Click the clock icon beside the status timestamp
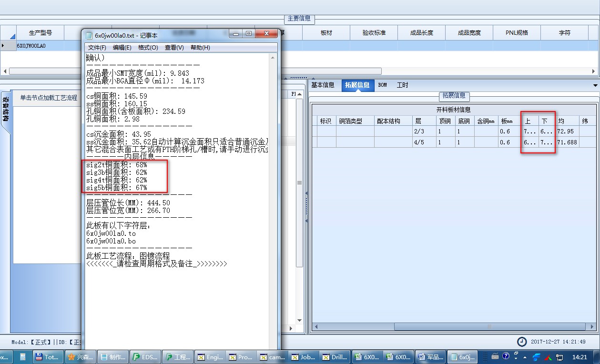Viewport: 600px width, 364px height. point(522,342)
